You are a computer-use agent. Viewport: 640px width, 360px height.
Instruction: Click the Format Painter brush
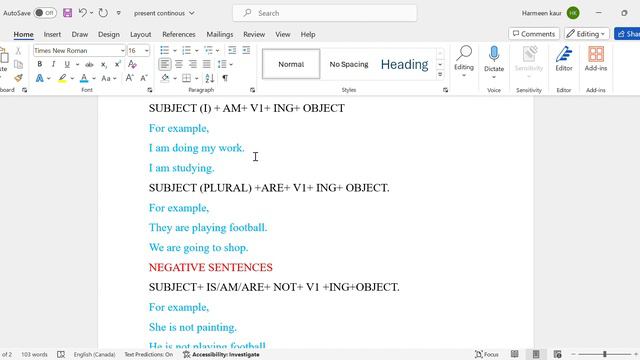click(x=18, y=78)
